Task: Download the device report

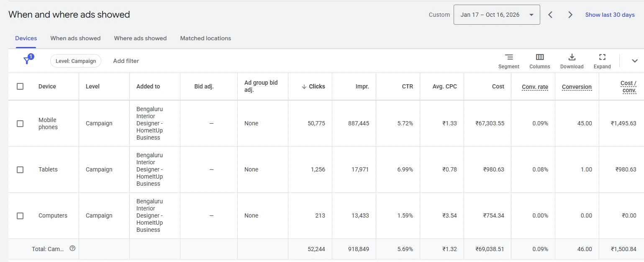Action: (x=572, y=61)
